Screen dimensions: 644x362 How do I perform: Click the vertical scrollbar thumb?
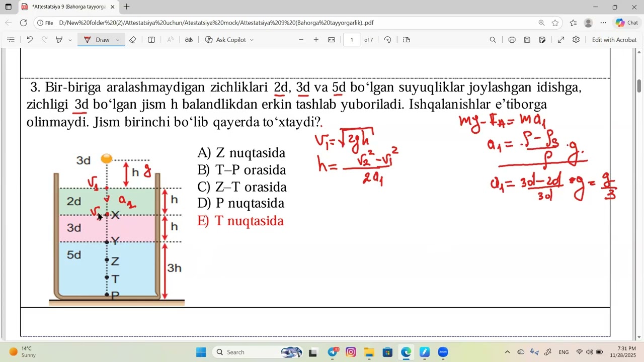coord(639,86)
